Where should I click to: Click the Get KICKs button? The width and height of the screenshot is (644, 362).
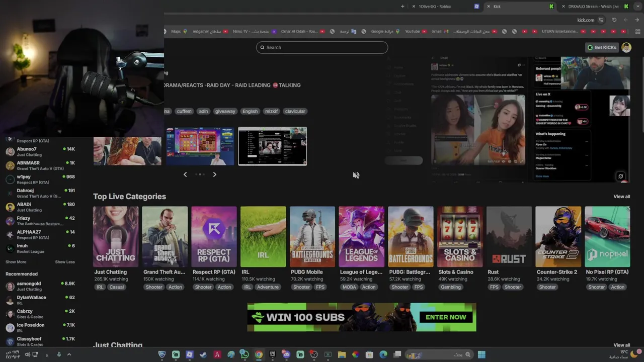click(x=602, y=47)
